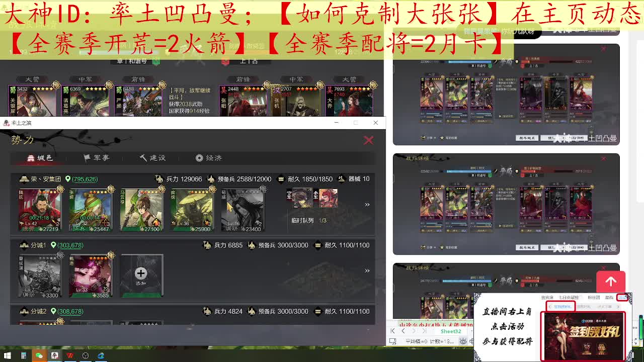Screen dimensions: 644x362
Task: Click the 分城2 city name
Action: [38, 311]
